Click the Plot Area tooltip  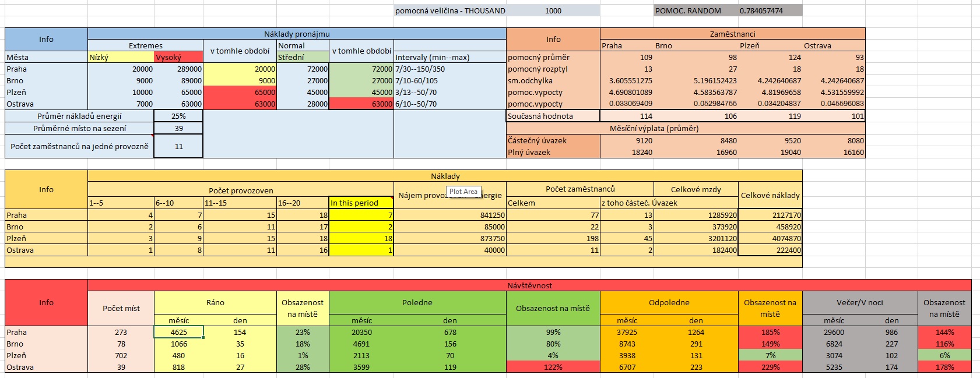(463, 192)
